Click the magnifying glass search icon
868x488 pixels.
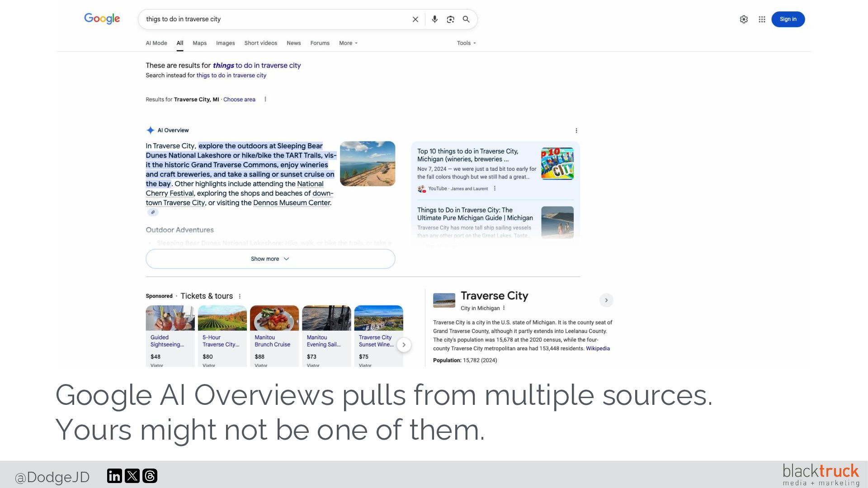point(466,19)
